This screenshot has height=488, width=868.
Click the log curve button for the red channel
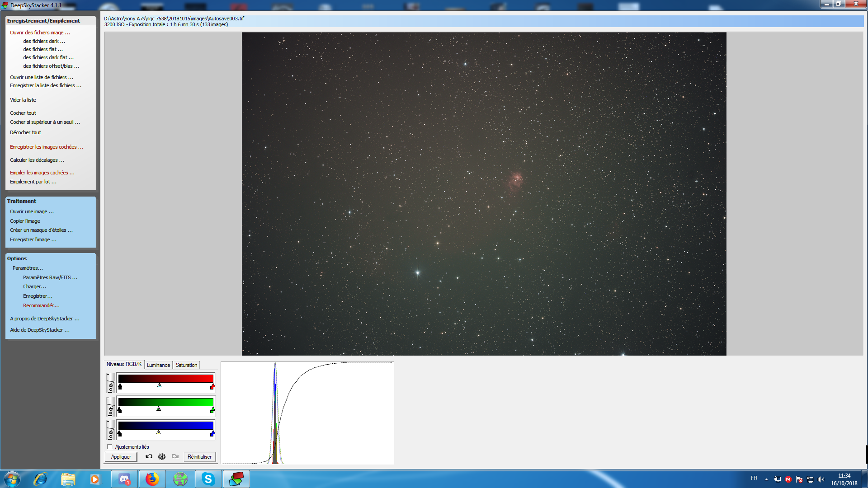(x=110, y=383)
